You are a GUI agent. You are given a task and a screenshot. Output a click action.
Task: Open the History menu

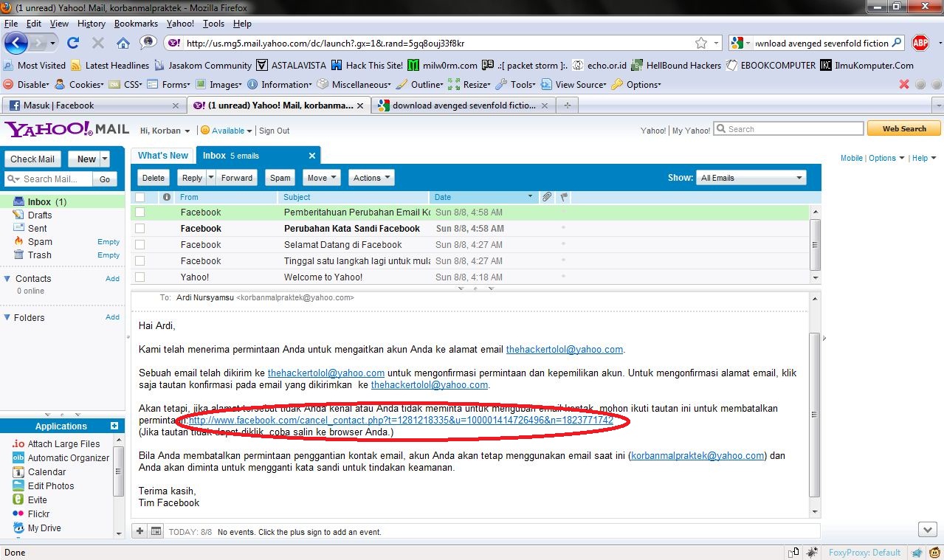(92, 24)
